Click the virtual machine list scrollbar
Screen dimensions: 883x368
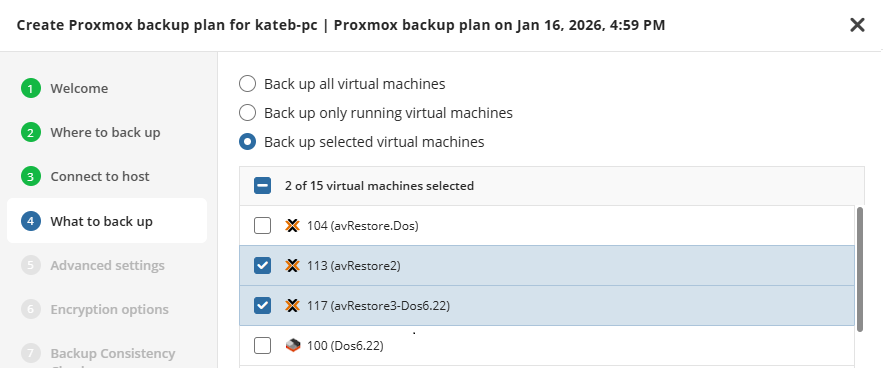[x=859, y=269]
